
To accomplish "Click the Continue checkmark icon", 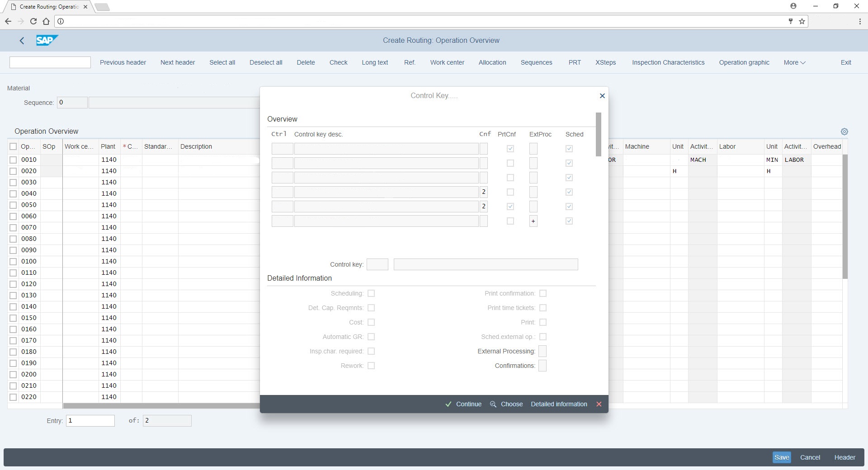I will pos(448,404).
